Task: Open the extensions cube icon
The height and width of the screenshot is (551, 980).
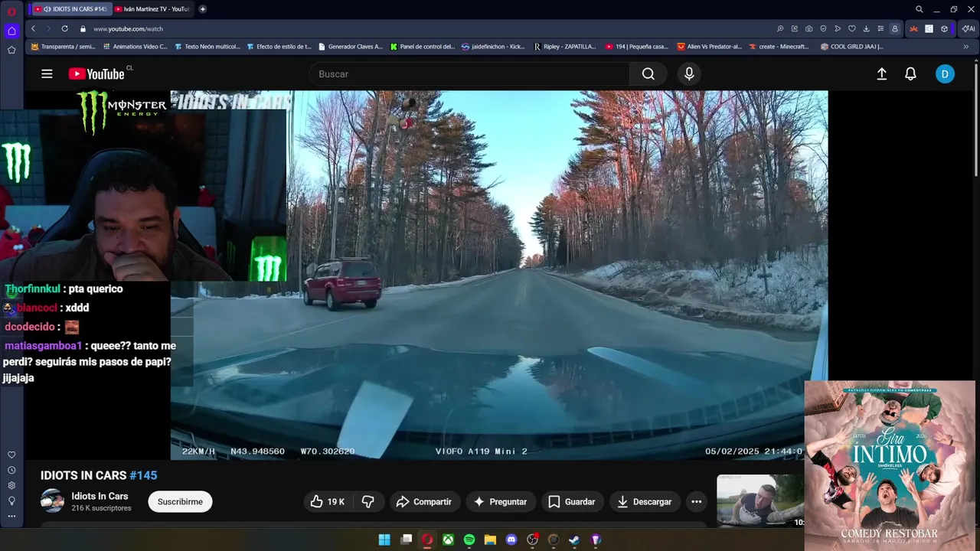Action: tap(944, 28)
